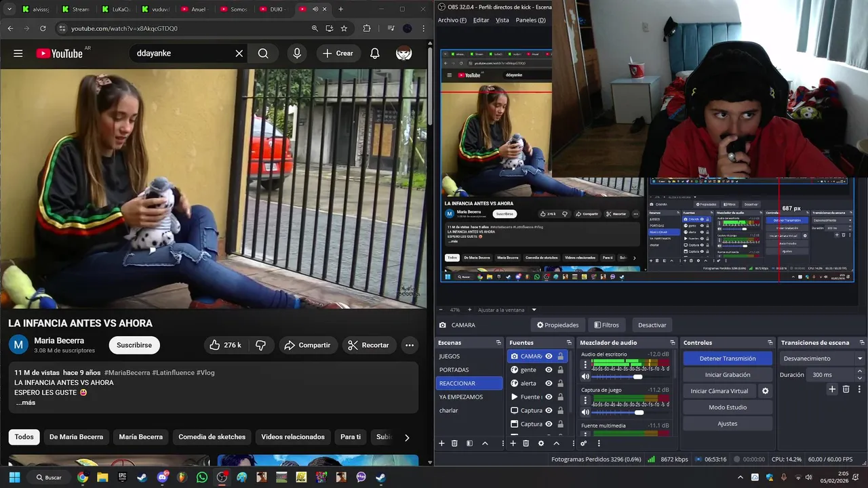
Task: Increase transition Duración with up arrow
Action: (860, 371)
